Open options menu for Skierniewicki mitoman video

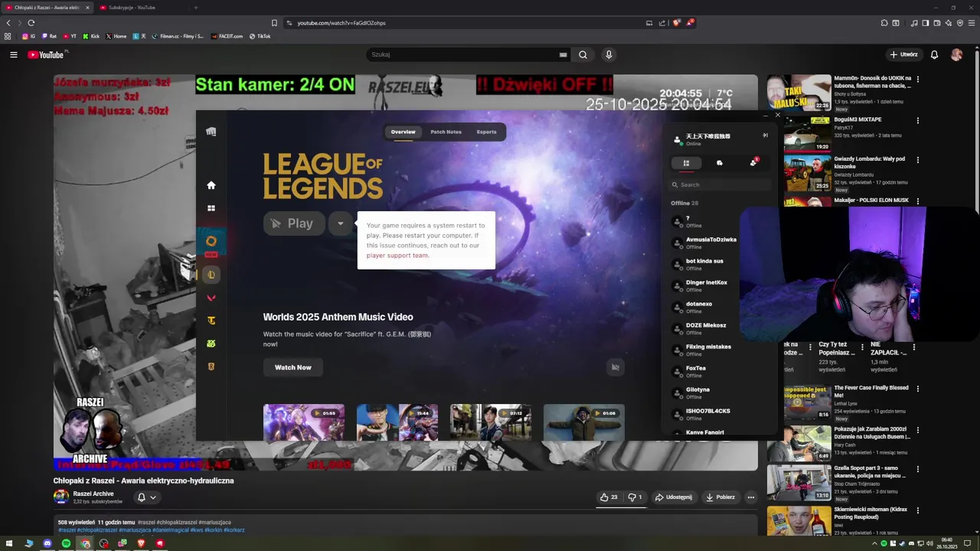(918, 510)
